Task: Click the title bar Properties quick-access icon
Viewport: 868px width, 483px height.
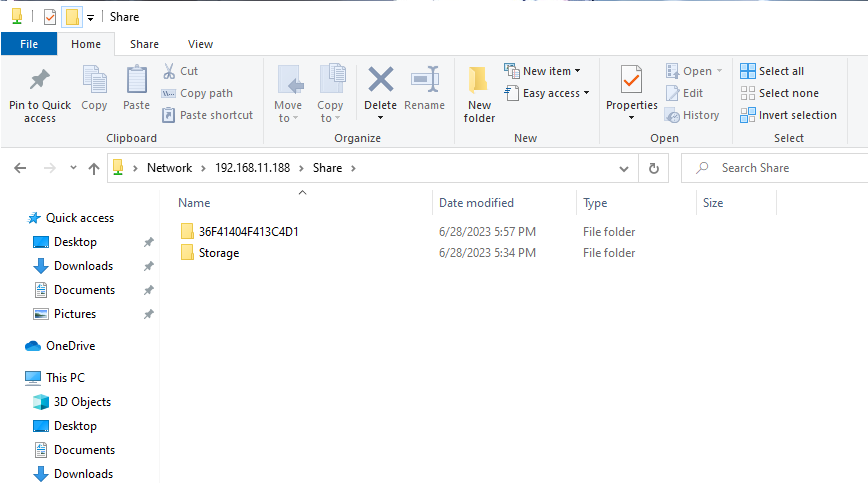Action: pyautogui.click(x=50, y=17)
